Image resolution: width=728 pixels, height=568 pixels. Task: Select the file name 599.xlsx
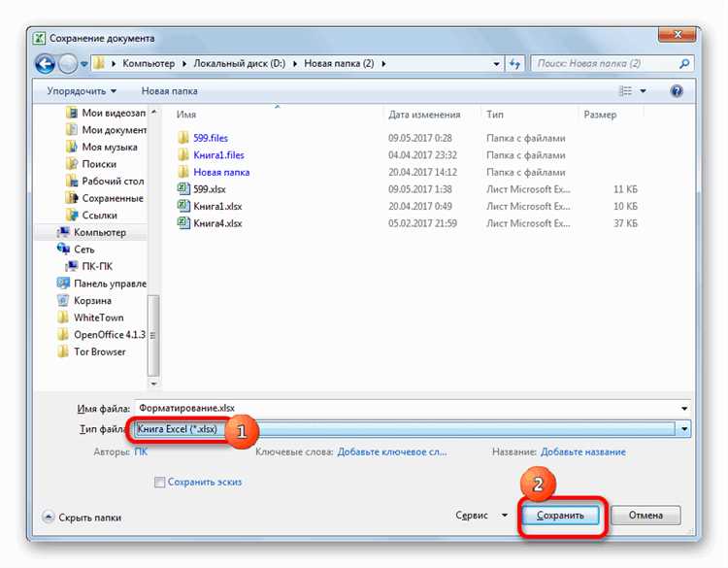pyautogui.click(x=210, y=189)
